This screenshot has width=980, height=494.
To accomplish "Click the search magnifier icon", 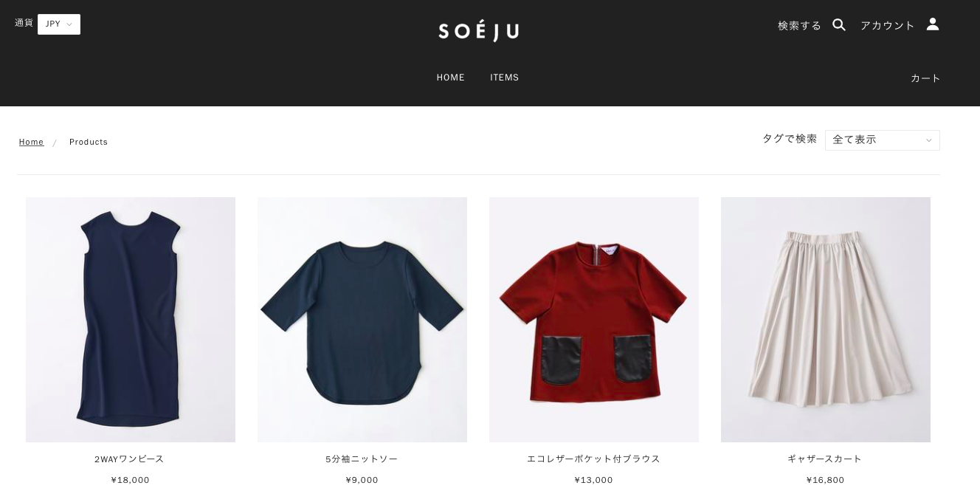I will point(839,24).
